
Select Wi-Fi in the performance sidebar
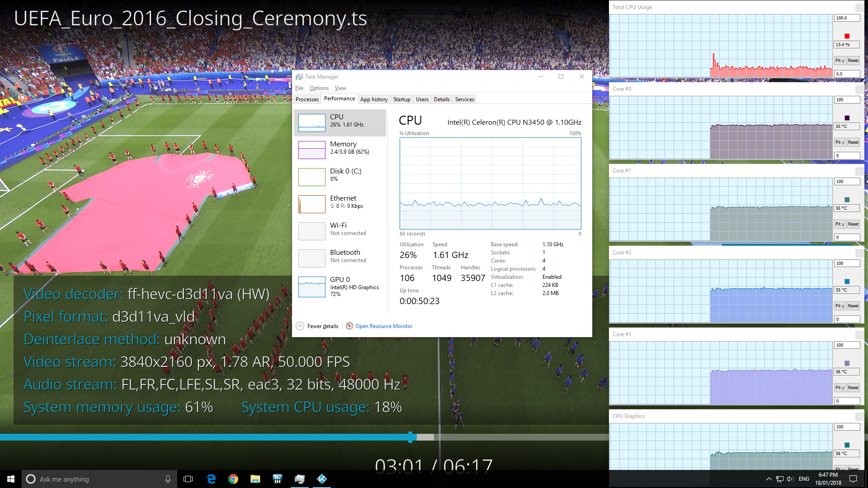coord(340,231)
